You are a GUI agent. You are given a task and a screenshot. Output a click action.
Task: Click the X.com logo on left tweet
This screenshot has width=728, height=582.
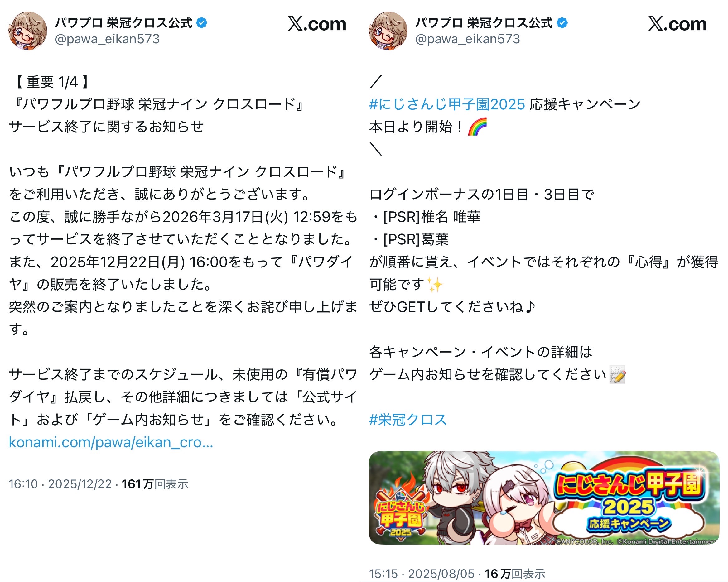tap(317, 24)
